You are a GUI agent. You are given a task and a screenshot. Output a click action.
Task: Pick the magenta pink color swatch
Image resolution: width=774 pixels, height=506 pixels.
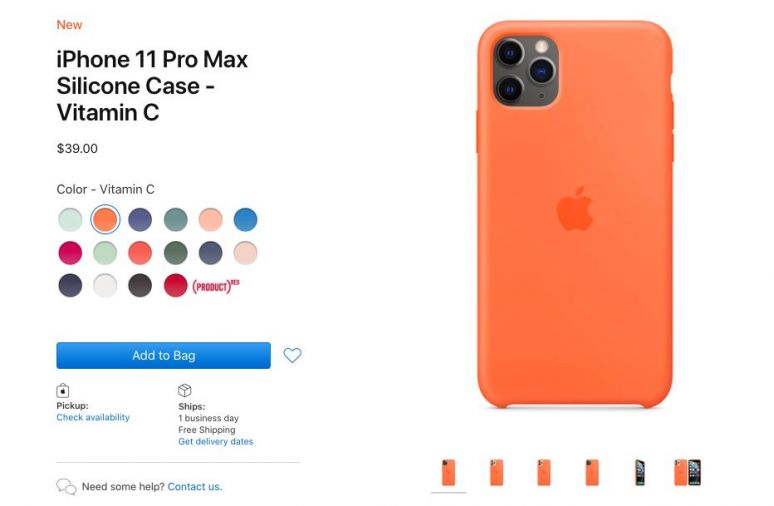coord(70,253)
